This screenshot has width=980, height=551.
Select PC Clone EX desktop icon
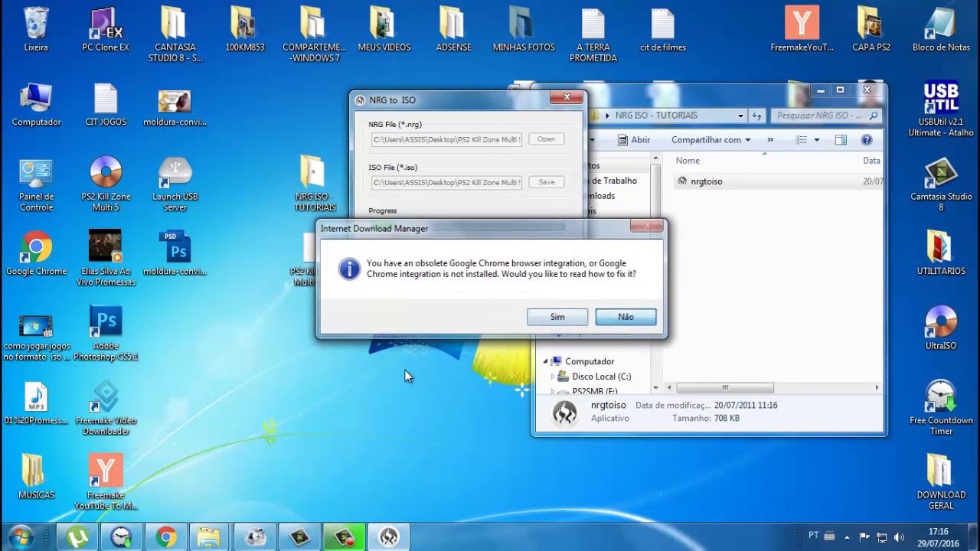pyautogui.click(x=106, y=29)
